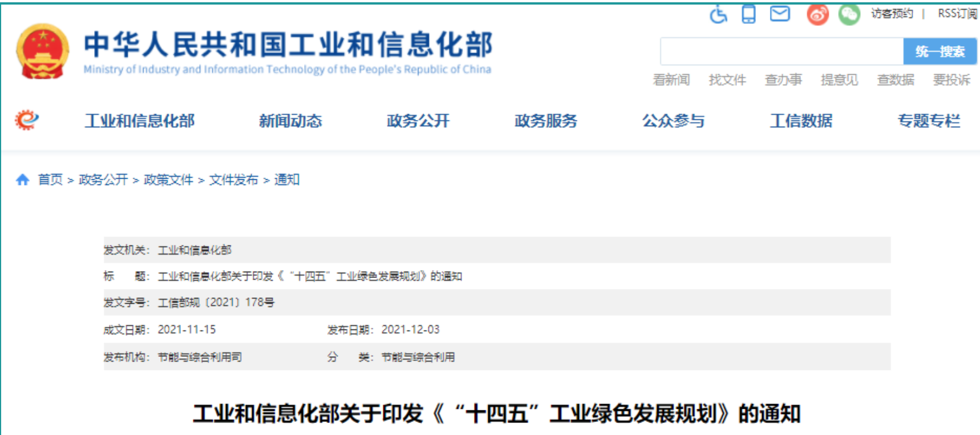Screen dimensions: 980x435
Task: Click 政策文件 in the breadcrumb
Action: [x=168, y=180]
